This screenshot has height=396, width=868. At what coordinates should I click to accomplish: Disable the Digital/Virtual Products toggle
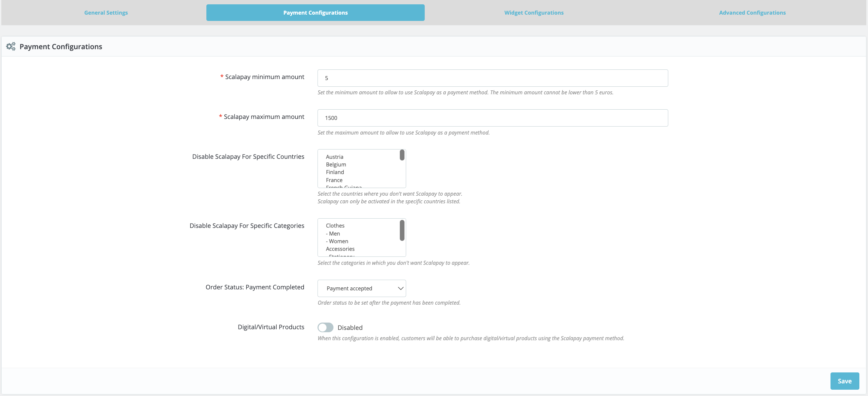coord(325,327)
